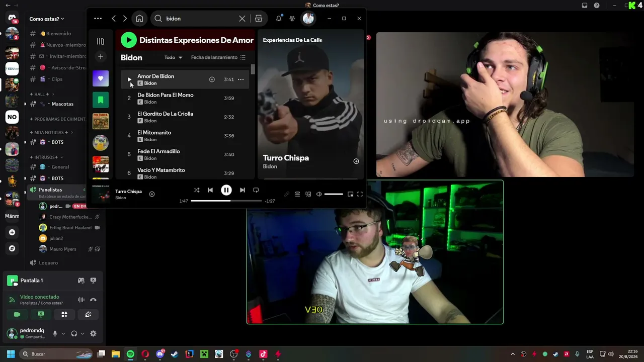Skip to the next track

click(x=243, y=190)
